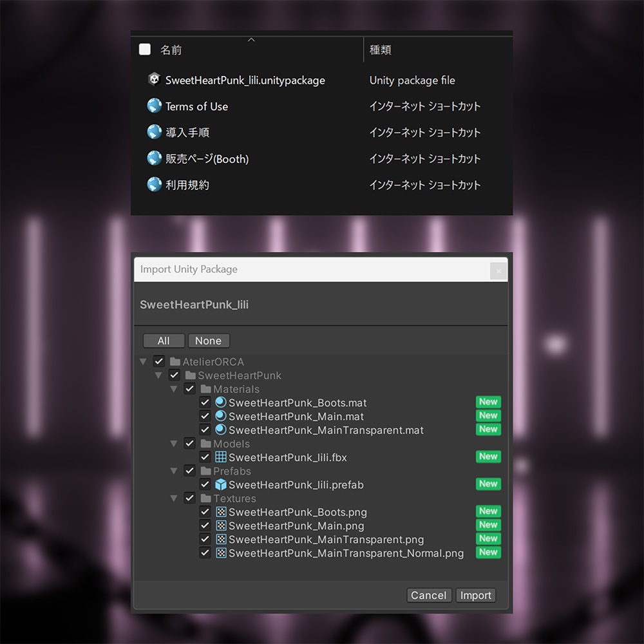The width and height of the screenshot is (644, 644).
Task: Uncheck SweetHeartPunk_Boots.png checkbox
Action: point(205,512)
